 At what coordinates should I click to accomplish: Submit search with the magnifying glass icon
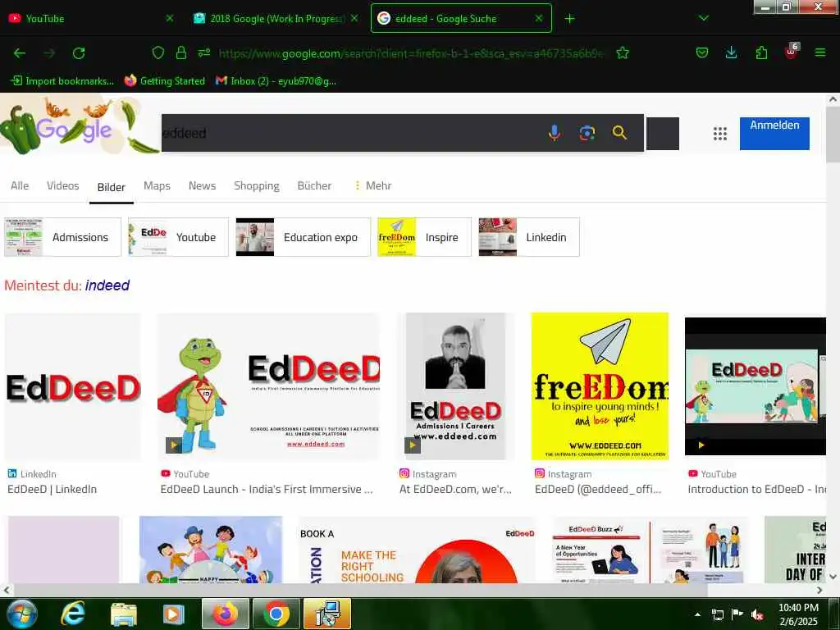(x=619, y=132)
